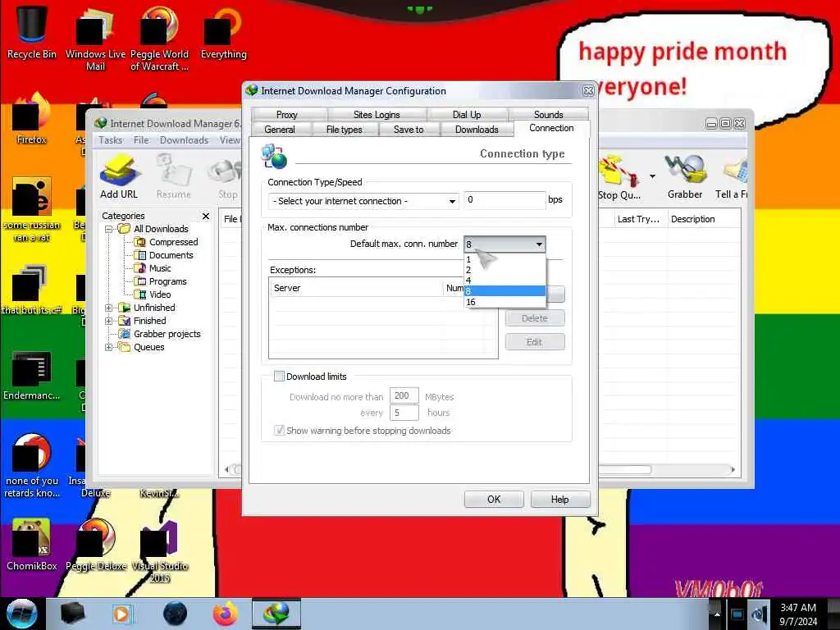Image resolution: width=840 pixels, height=630 pixels.
Task: Open Downloads menu in IDM window
Action: coord(184,139)
